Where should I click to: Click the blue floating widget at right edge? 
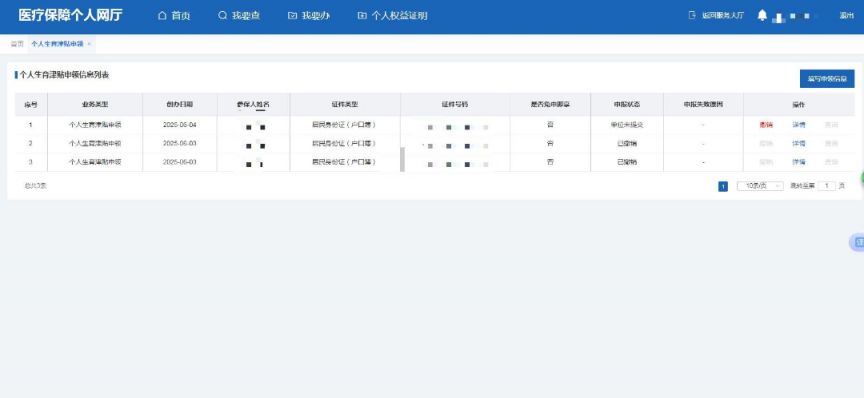pyautogui.click(x=857, y=243)
